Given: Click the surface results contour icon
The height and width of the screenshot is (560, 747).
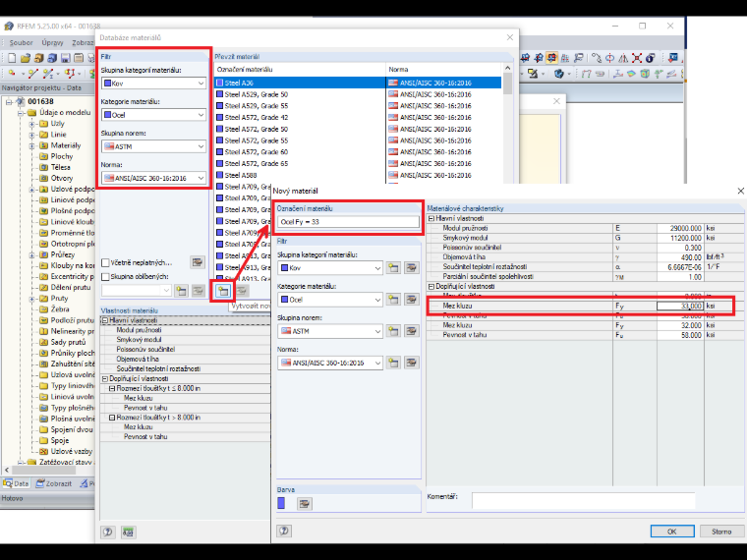Looking at the screenshot, I should click(x=631, y=74).
